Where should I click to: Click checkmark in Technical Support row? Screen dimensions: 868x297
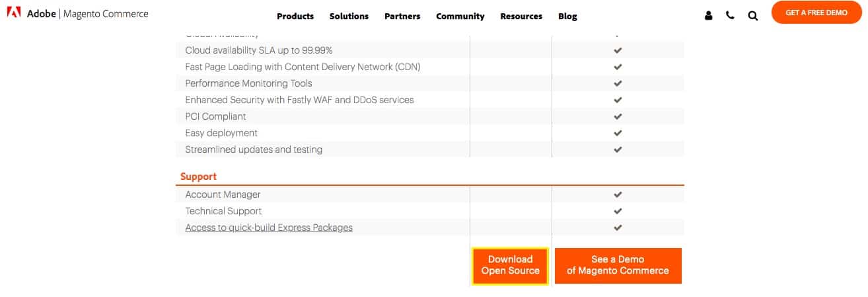[618, 211]
